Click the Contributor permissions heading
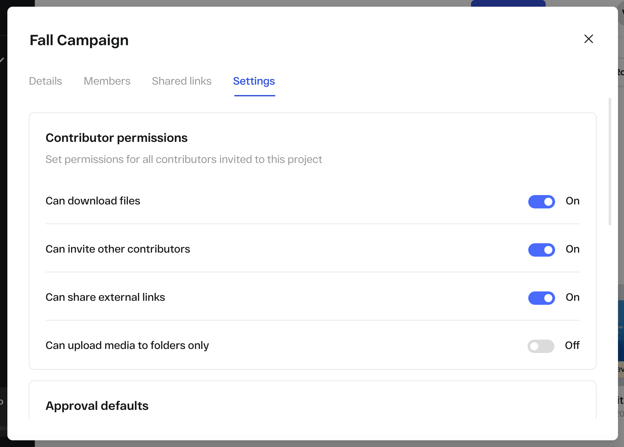 (x=116, y=138)
